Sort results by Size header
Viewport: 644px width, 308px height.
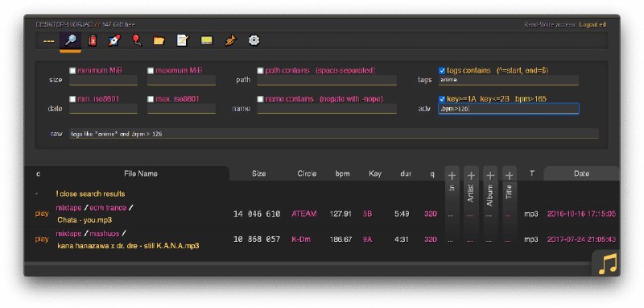tap(258, 173)
